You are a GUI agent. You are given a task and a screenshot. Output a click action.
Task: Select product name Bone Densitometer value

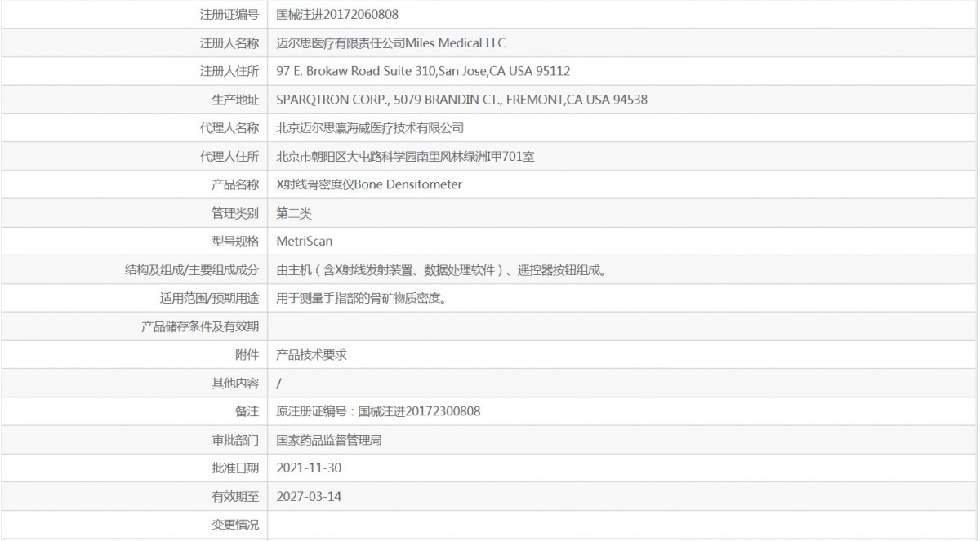point(369,184)
